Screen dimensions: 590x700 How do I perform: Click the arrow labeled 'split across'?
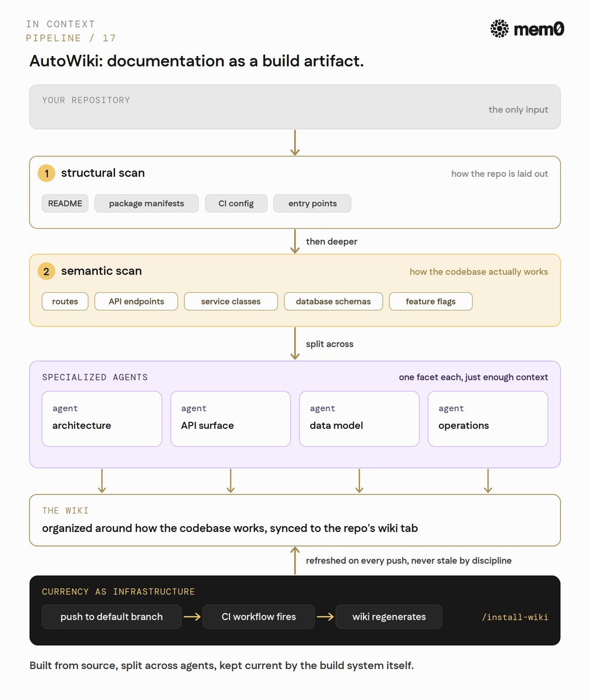click(295, 344)
